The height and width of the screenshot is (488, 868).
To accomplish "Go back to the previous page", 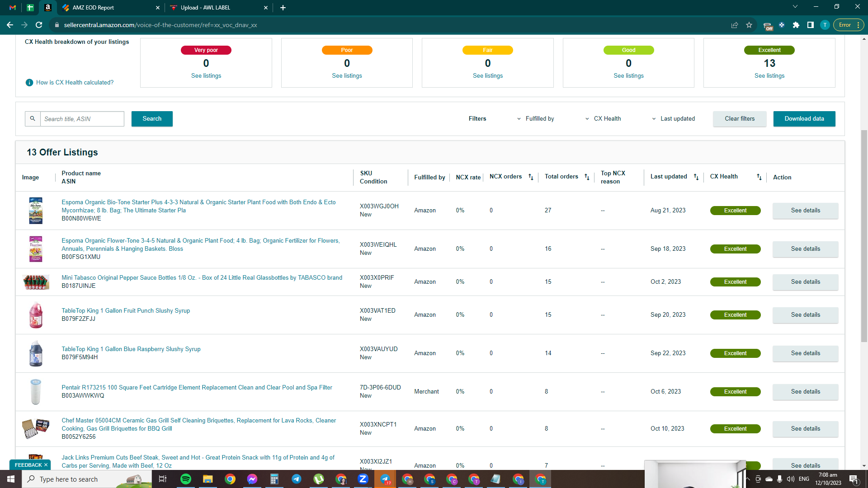I will click(x=10, y=25).
